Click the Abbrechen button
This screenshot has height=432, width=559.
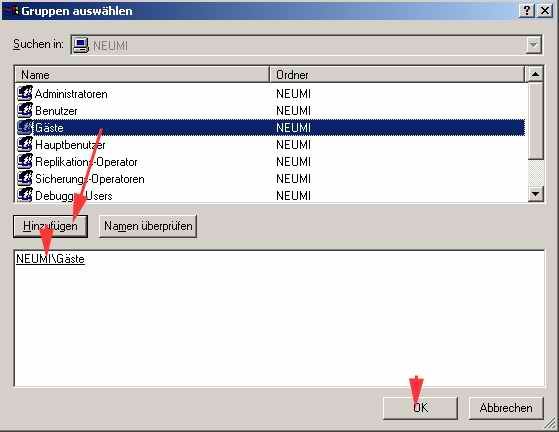point(506,408)
